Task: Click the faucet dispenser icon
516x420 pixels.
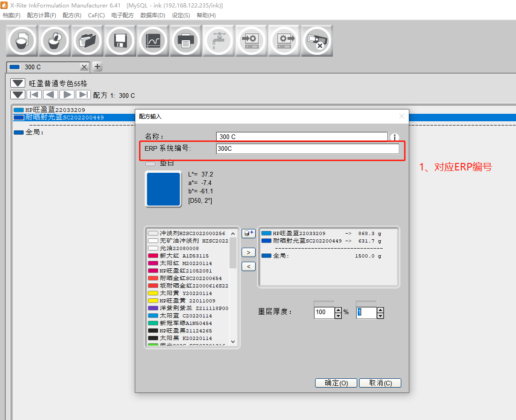Action: point(219,41)
